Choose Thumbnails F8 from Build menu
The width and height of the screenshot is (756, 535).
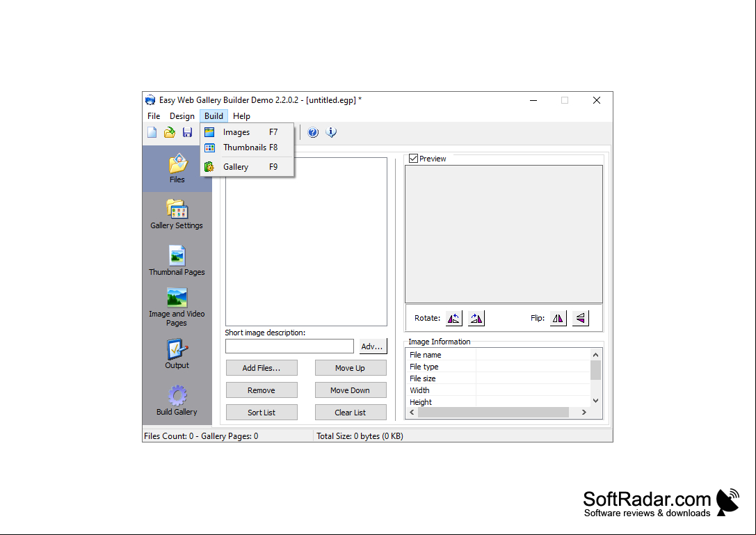(247, 147)
